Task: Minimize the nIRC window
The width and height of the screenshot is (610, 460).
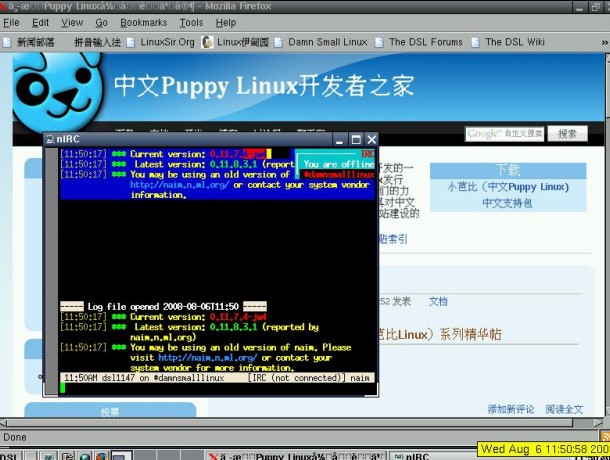Action: [x=339, y=139]
